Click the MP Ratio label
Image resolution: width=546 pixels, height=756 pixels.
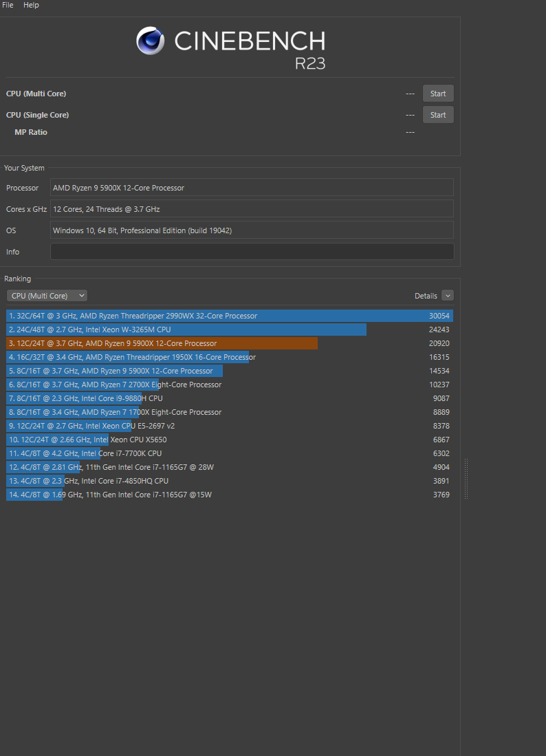[31, 132]
